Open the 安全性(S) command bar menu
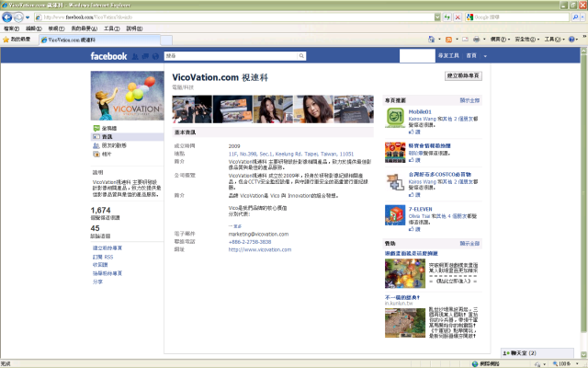Viewport: 588px width, 368px height. point(527,39)
